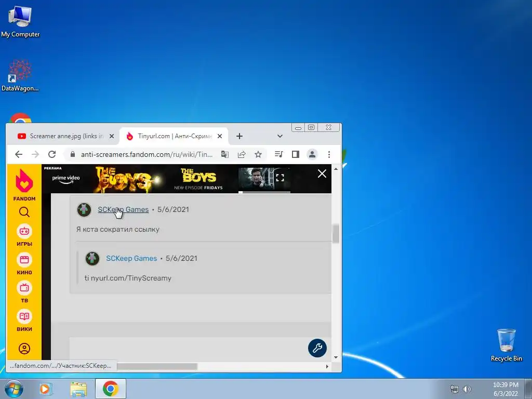Launch Windows Media Player from the taskbar

[x=46, y=389]
